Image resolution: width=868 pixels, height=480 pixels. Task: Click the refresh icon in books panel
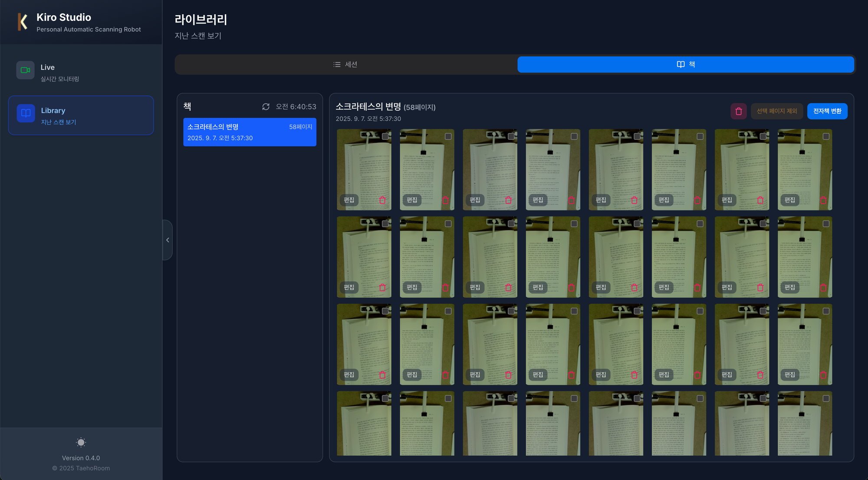266,107
